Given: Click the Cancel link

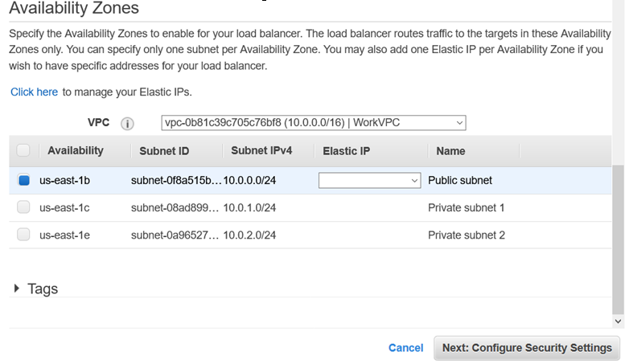Looking at the screenshot, I should coord(405,348).
